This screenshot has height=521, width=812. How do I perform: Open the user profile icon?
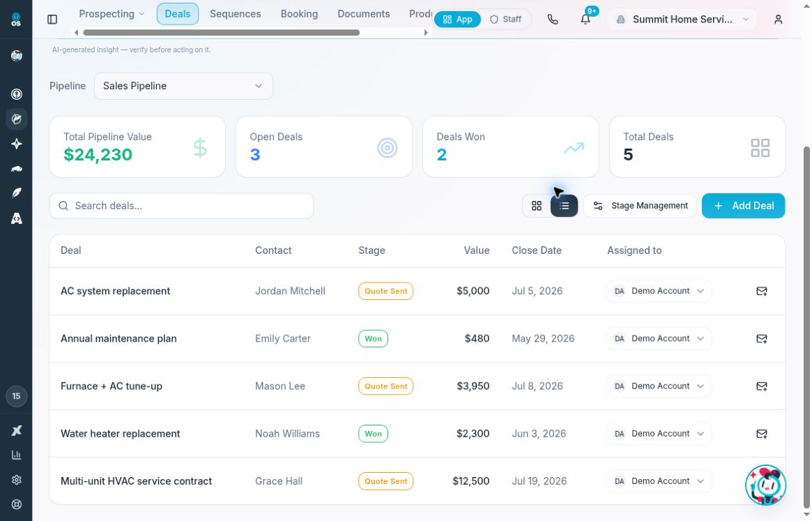pyautogui.click(x=778, y=20)
